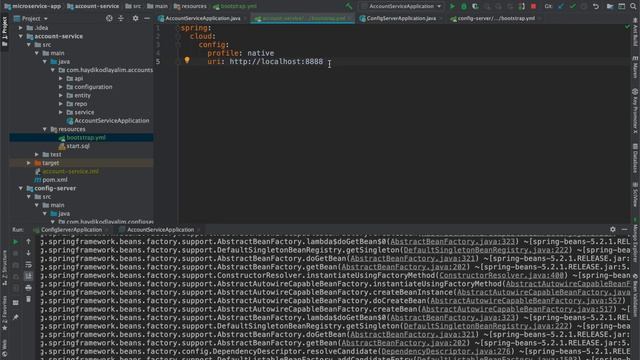Jump up the stack trace in console
The width and height of the screenshot is (640, 360).
[x=28, y=242]
